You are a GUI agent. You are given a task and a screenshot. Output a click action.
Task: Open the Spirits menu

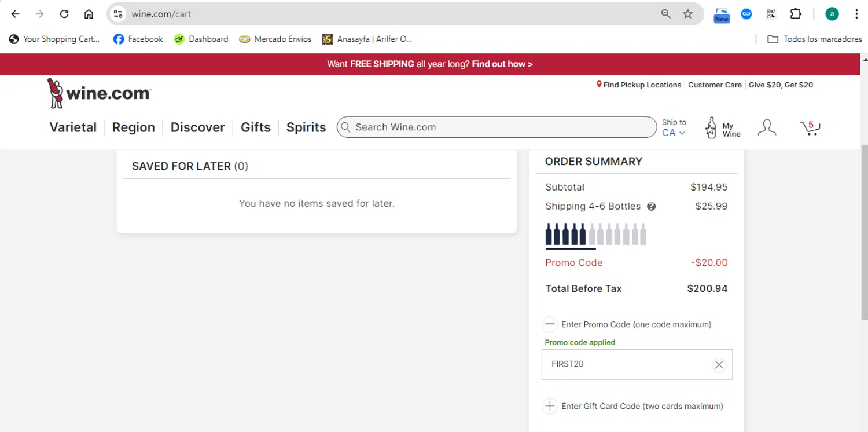click(x=306, y=127)
